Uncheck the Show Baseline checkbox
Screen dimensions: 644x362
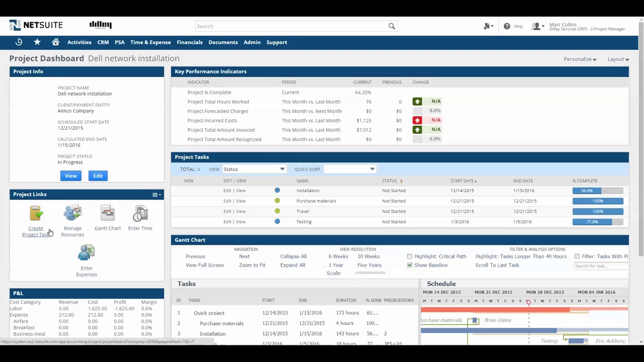point(410,265)
